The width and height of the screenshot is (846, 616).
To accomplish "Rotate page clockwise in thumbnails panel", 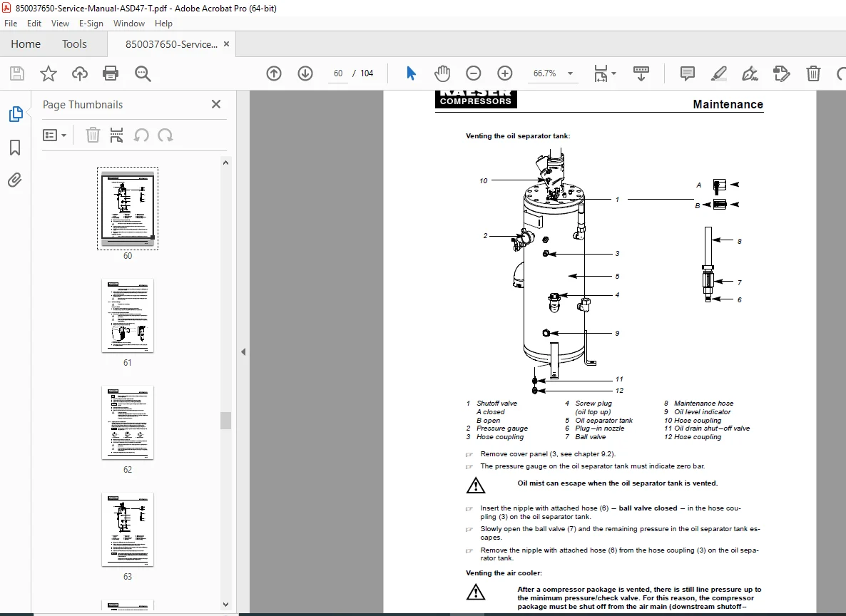I will (165, 135).
